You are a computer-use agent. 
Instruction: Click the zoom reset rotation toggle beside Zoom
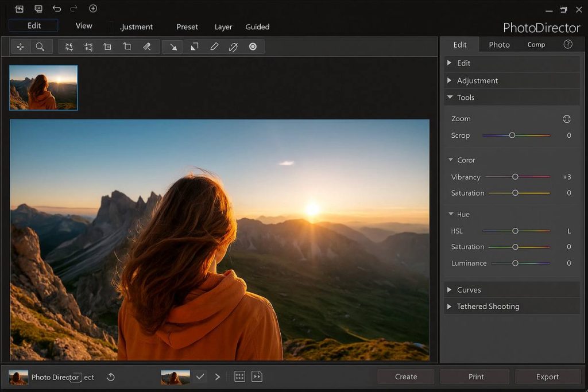point(567,119)
